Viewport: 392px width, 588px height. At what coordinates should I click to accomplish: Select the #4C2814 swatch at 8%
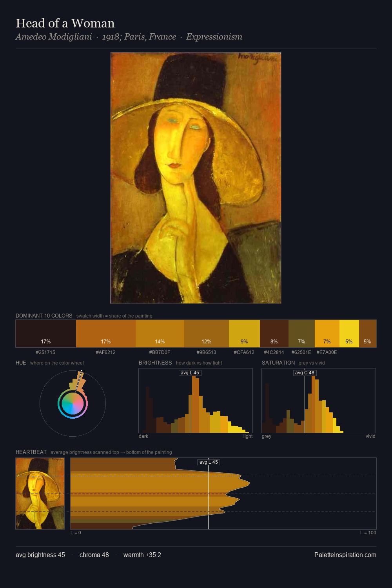[274, 334]
